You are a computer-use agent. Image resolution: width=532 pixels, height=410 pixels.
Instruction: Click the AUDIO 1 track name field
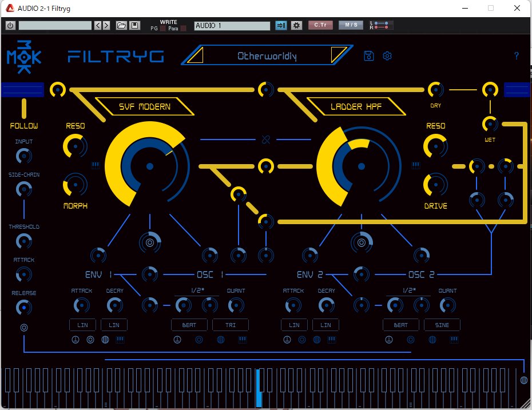click(x=232, y=26)
